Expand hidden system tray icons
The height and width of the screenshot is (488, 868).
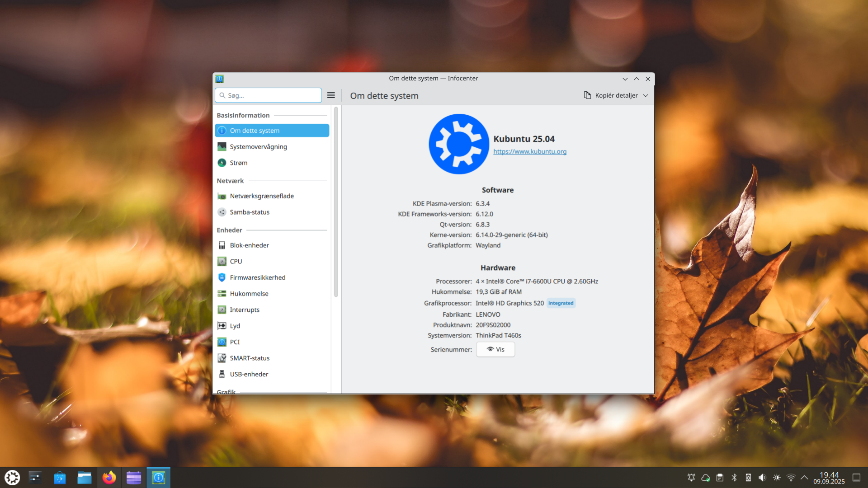point(804,478)
